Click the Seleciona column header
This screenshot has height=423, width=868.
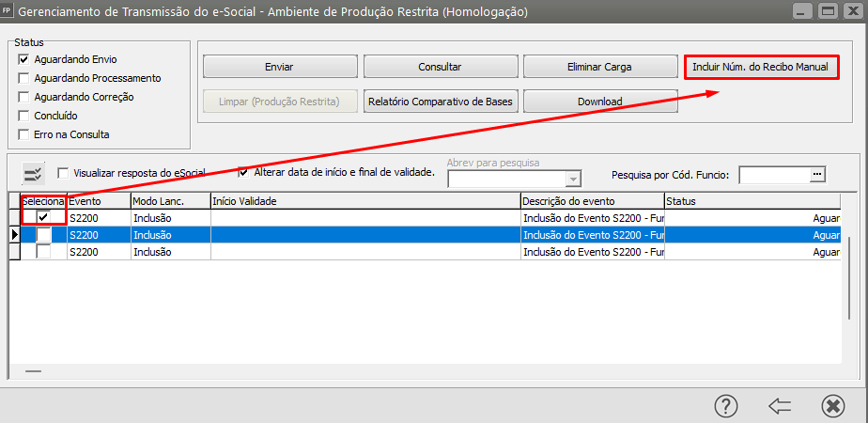pos(44,201)
